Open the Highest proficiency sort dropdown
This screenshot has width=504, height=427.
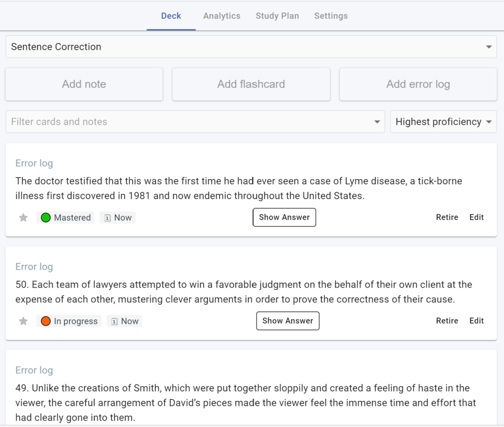tap(443, 122)
